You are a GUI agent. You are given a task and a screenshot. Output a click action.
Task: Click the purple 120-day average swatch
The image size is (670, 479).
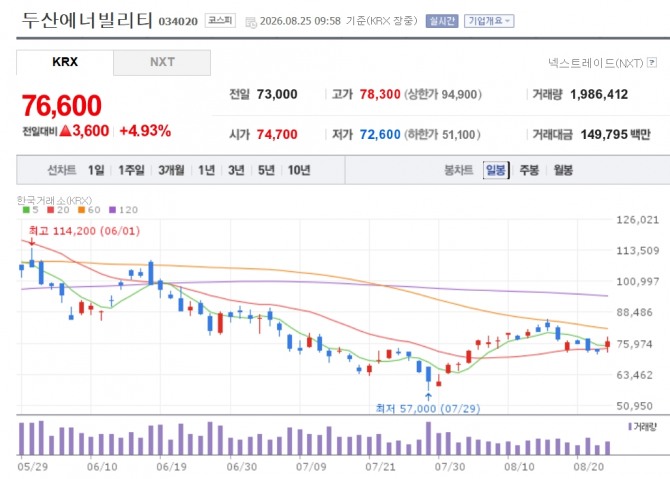(112, 210)
